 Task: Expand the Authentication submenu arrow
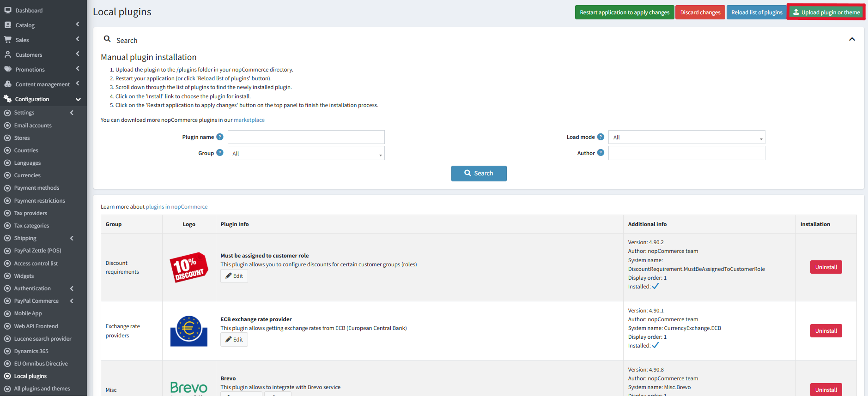[72, 288]
